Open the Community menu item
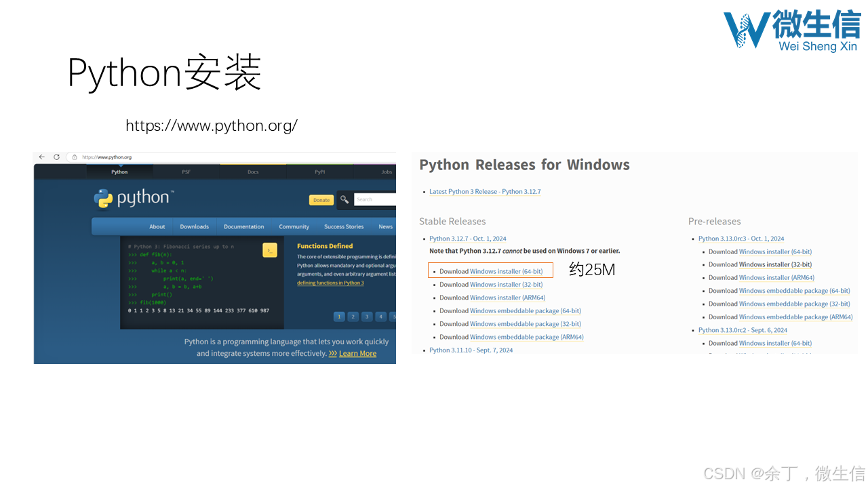The width and height of the screenshot is (868, 488). (294, 226)
